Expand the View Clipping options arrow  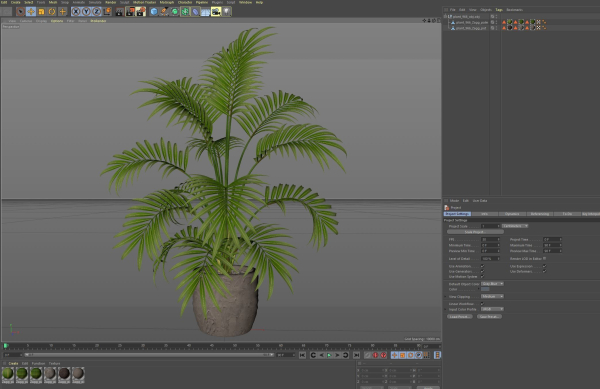click(x=445, y=296)
